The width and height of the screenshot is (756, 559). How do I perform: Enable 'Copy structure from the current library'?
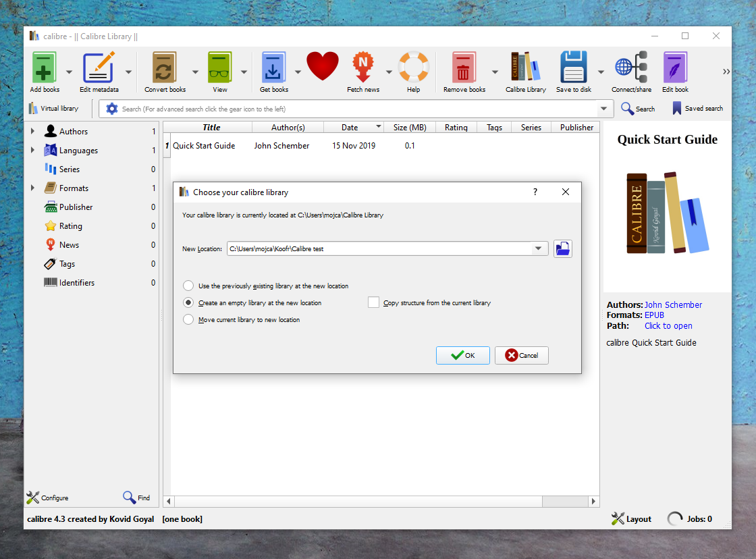373,303
